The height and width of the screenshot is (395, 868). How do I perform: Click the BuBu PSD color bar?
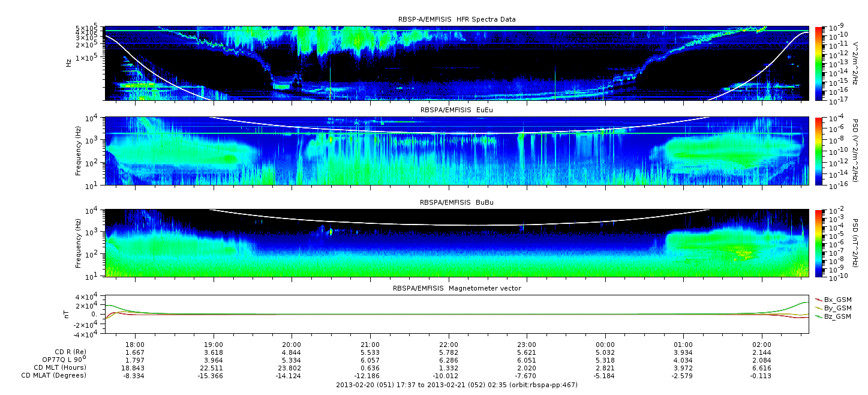click(819, 243)
